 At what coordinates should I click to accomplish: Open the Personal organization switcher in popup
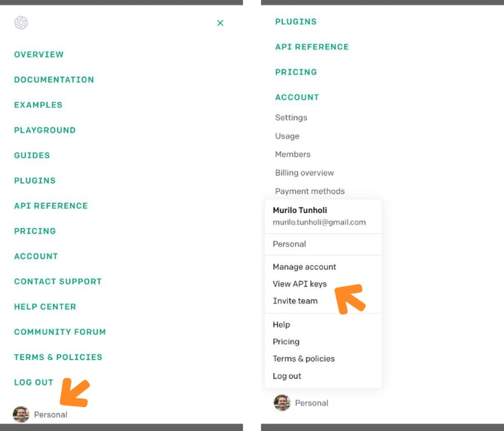pos(289,244)
